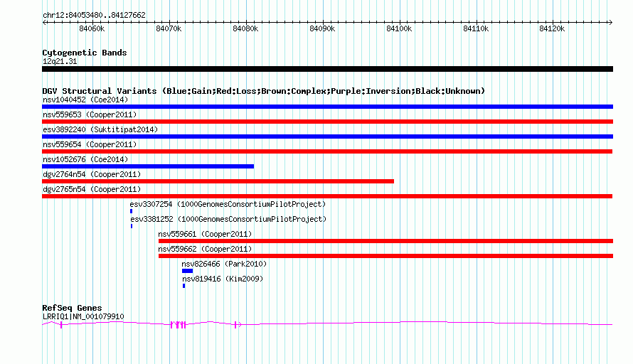Click the chr12:84053480..84127662 coordinate label

coord(94,15)
